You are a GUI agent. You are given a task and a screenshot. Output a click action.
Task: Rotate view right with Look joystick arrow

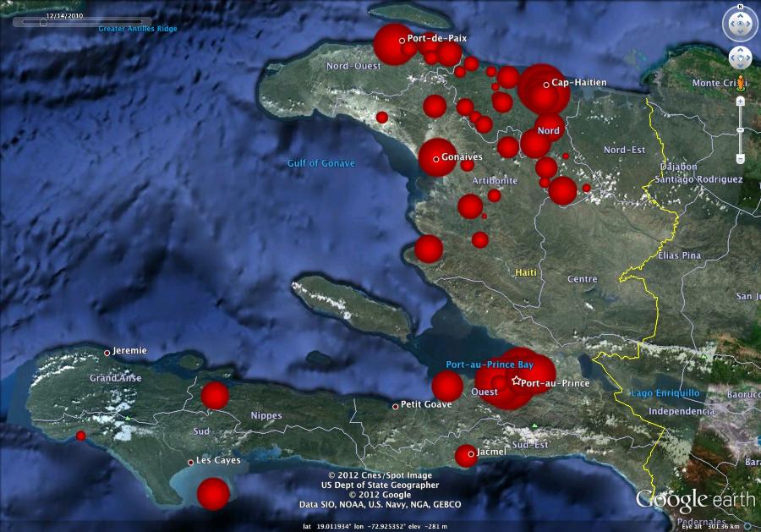[750, 24]
